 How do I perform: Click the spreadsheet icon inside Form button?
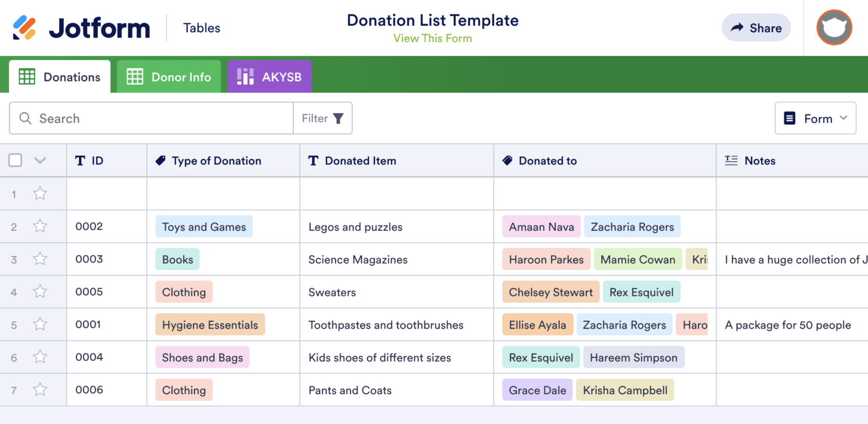pyautogui.click(x=790, y=118)
